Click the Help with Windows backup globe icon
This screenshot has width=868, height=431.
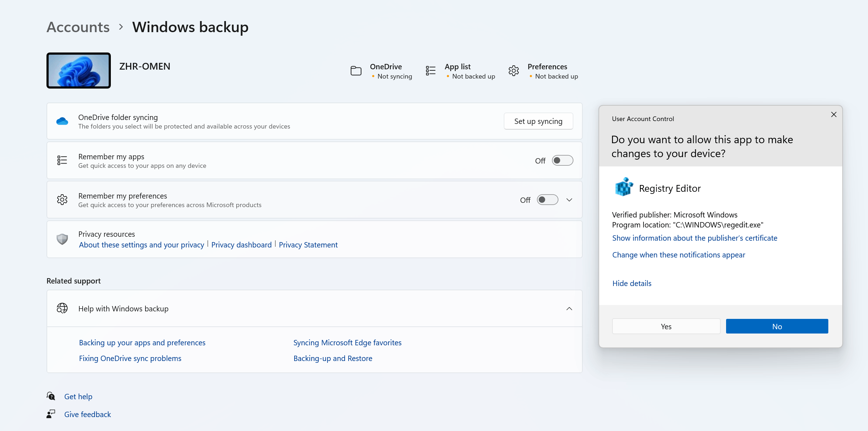pyautogui.click(x=62, y=308)
